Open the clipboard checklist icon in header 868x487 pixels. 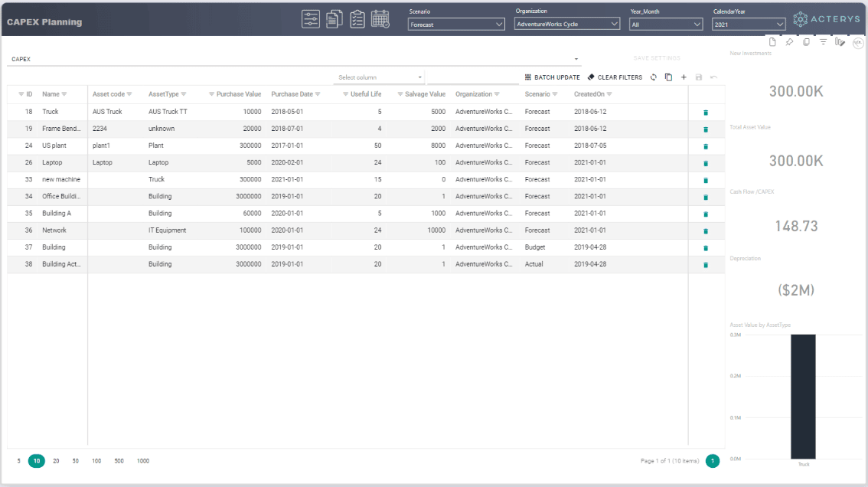(x=357, y=19)
